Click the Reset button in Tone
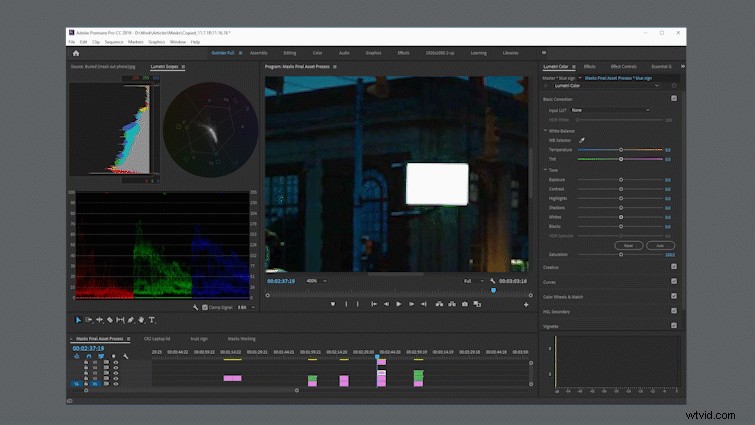The image size is (755, 425). 629,245
